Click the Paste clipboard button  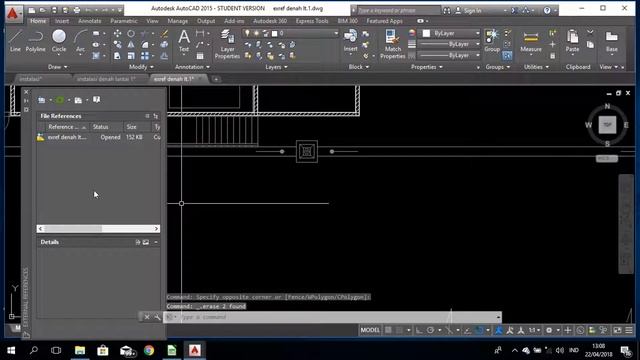pos(572,41)
